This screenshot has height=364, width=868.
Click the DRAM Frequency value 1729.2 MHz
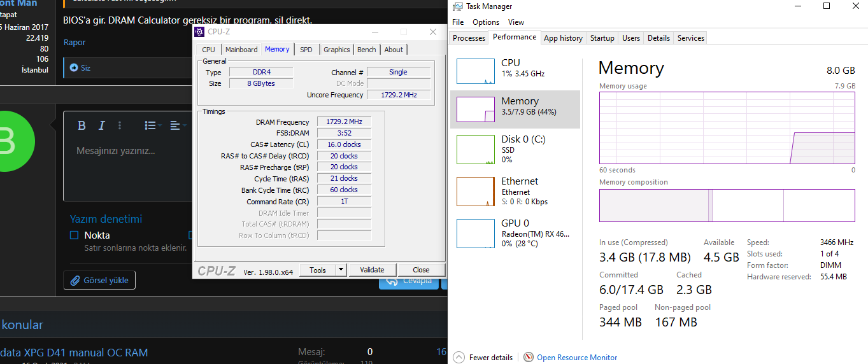point(344,122)
